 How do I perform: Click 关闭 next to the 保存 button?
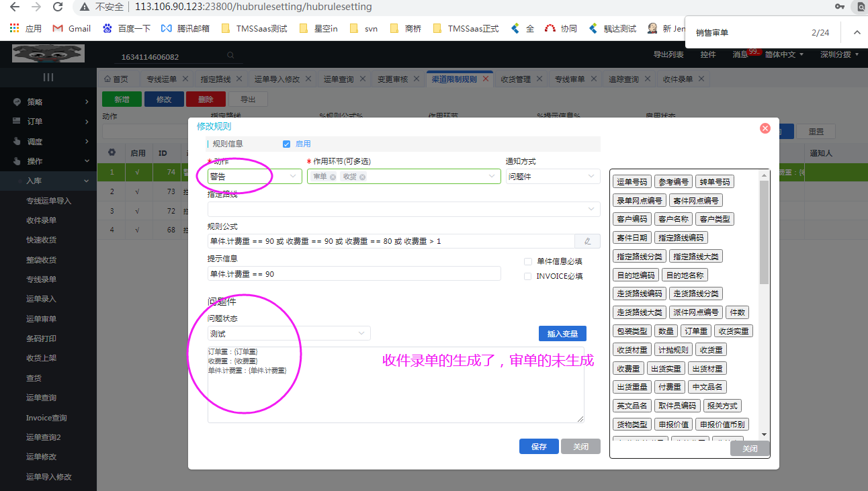(580, 447)
